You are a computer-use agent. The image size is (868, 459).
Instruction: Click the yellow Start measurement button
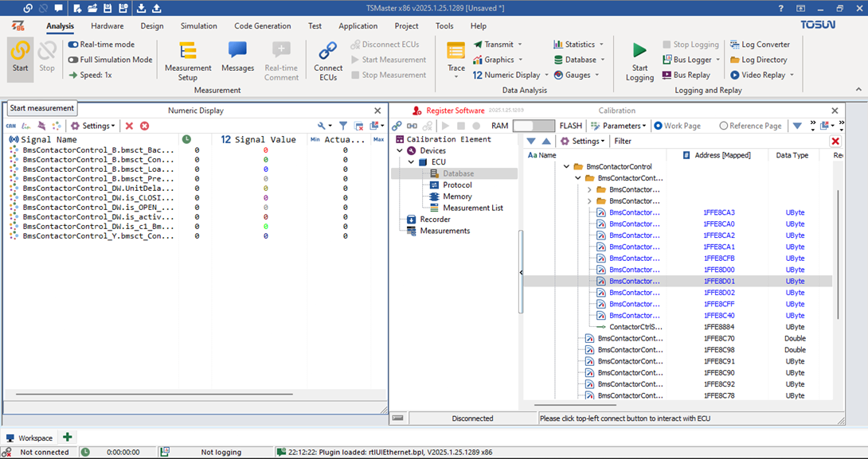[x=20, y=59]
